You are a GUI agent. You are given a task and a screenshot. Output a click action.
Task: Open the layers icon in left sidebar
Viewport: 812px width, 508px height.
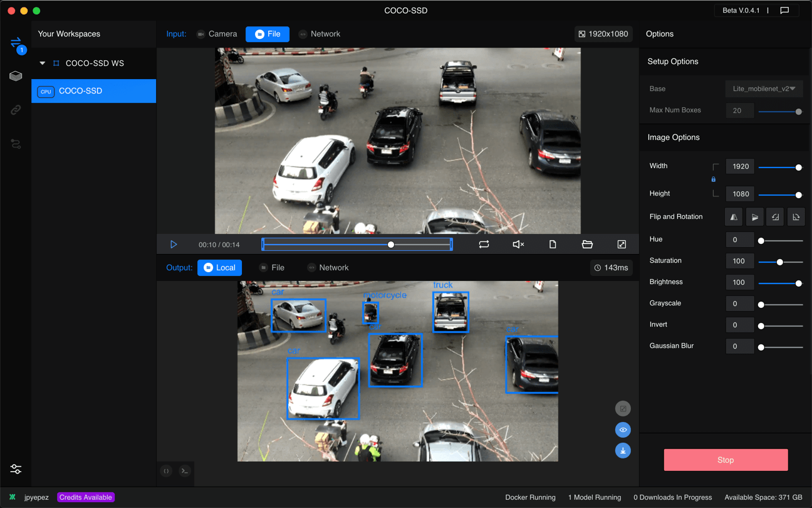[x=16, y=76]
